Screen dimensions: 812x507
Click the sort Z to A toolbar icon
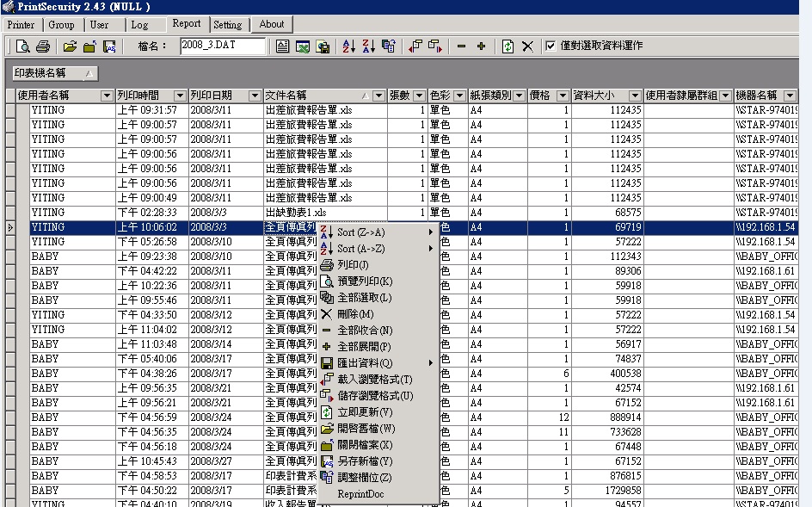368,46
